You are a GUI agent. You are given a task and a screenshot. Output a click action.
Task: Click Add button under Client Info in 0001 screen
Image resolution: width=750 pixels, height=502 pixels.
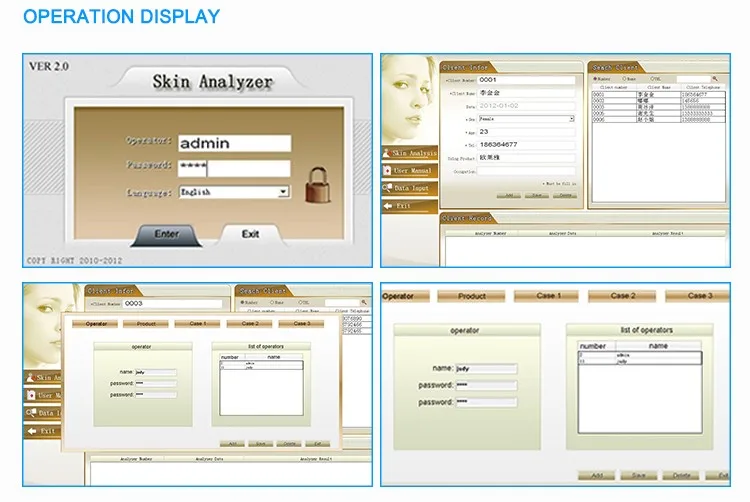click(508, 196)
